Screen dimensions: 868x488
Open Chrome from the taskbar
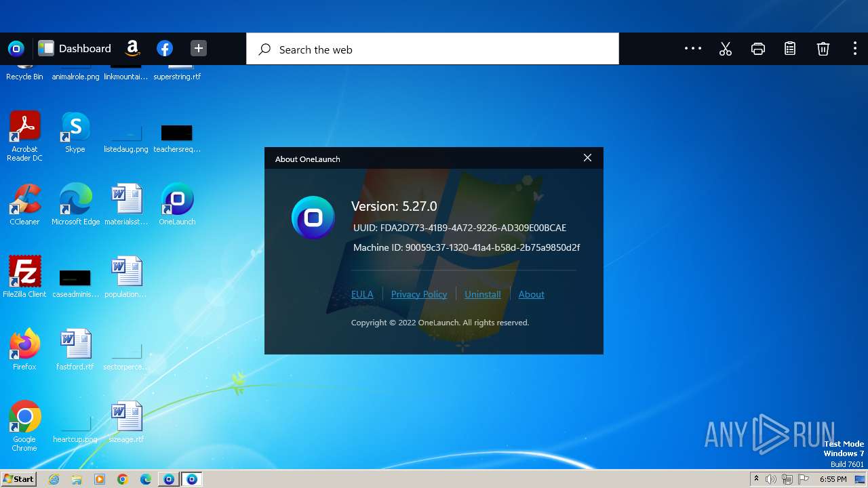coord(123,479)
